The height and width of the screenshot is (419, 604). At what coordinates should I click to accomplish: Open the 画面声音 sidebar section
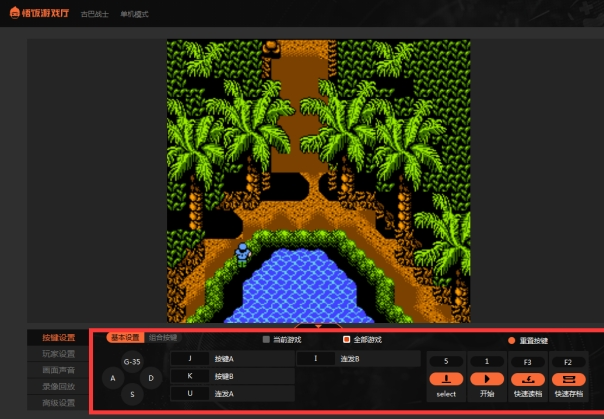[x=58, y=370]
